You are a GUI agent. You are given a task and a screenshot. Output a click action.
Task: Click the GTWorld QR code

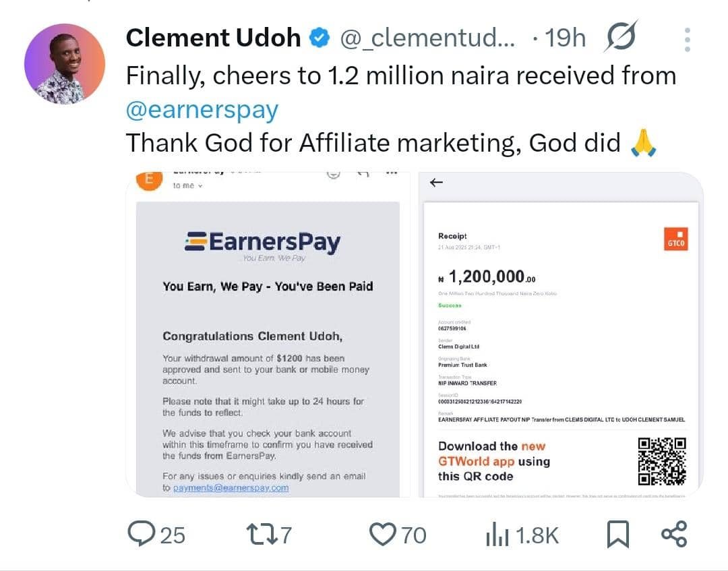click(x=661, y=461)
